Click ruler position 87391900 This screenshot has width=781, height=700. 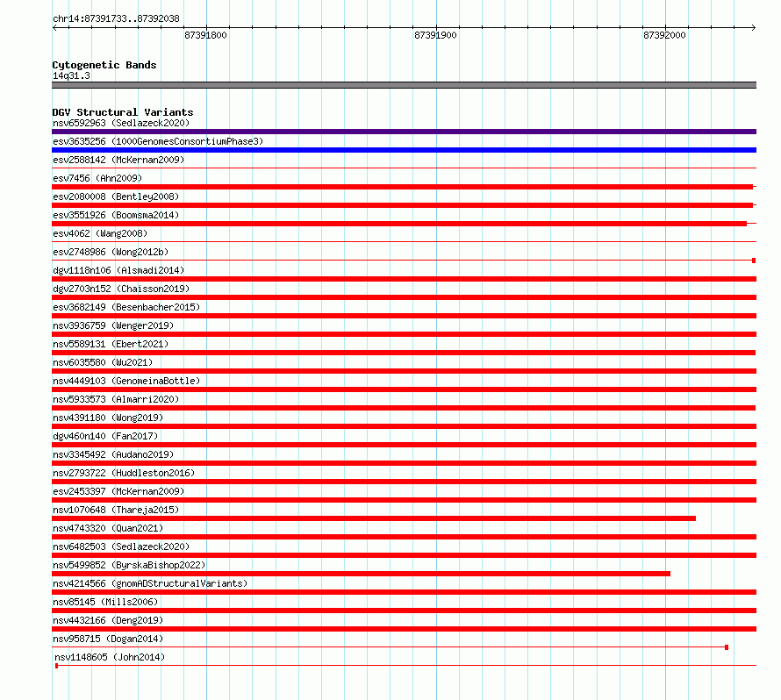tap(435, 35)
